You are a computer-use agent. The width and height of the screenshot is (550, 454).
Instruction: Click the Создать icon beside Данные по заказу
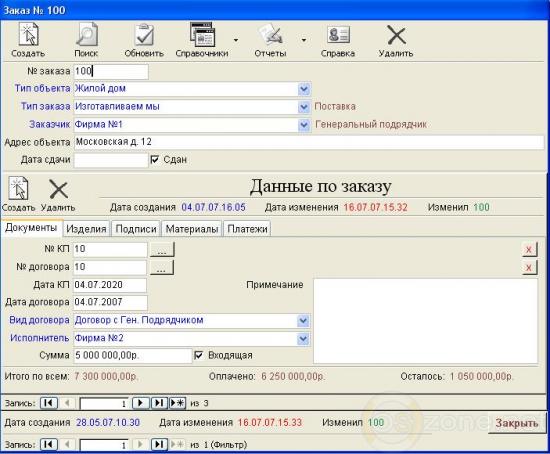point(19,188)
